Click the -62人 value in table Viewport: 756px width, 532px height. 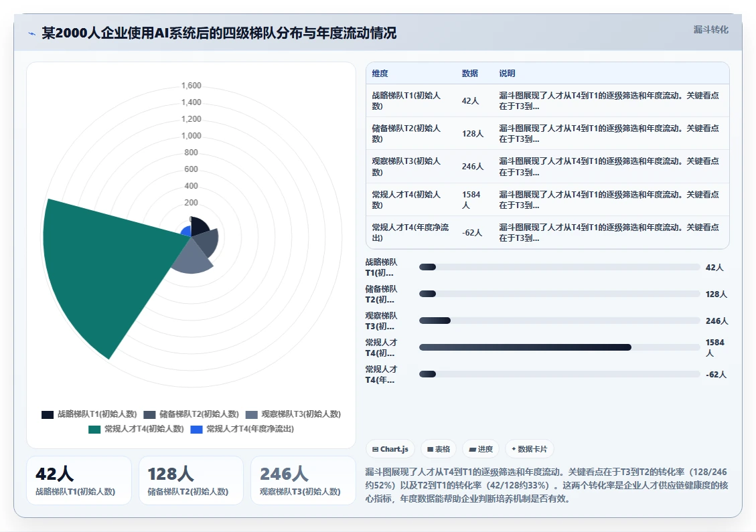pos(472,232)
